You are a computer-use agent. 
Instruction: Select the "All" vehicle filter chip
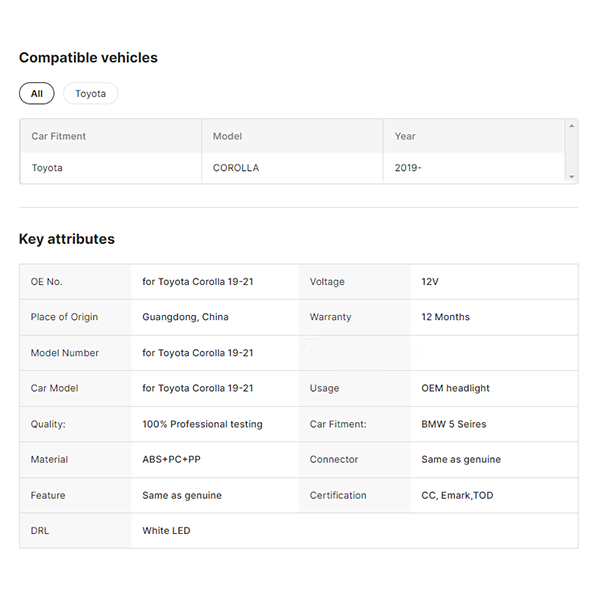pyautogui.click(x=36, y=93)
